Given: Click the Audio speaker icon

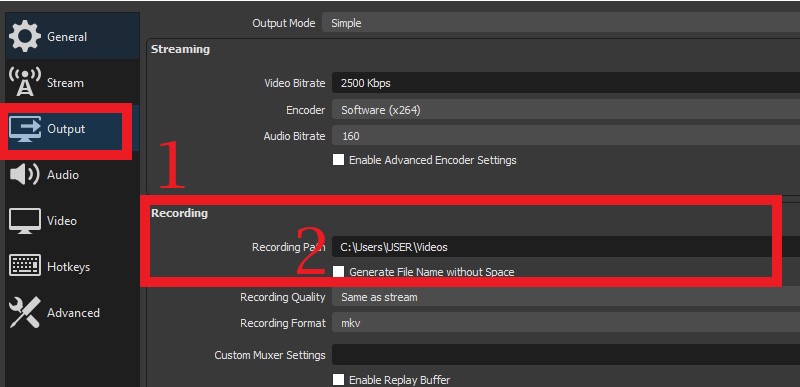Looking at the screenshot, I should (24, 174).
